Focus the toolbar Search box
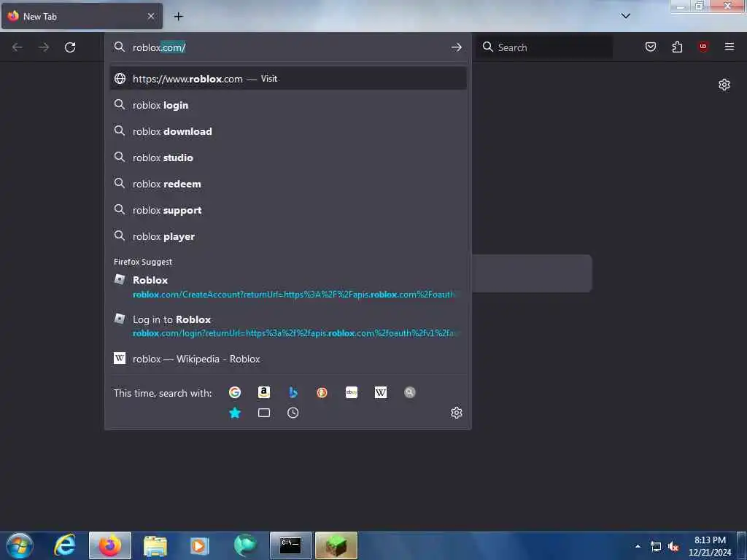This screenshot has width=747, height=560. click(x=544, y=47)
